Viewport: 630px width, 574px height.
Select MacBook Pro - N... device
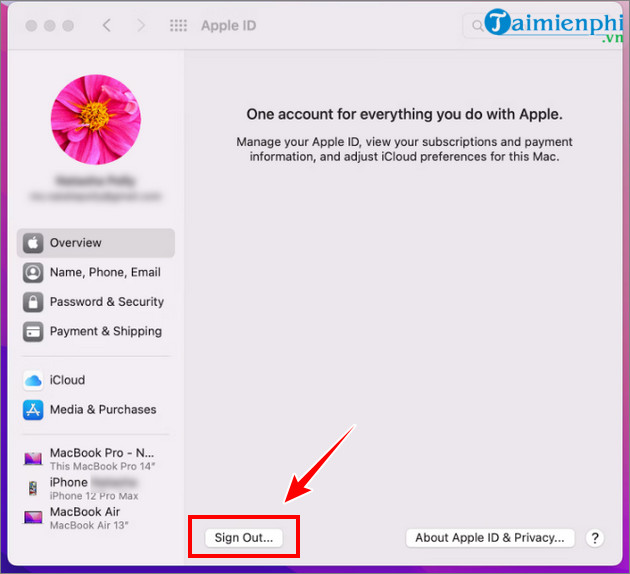pyautogui.click(x=96, y=459)
